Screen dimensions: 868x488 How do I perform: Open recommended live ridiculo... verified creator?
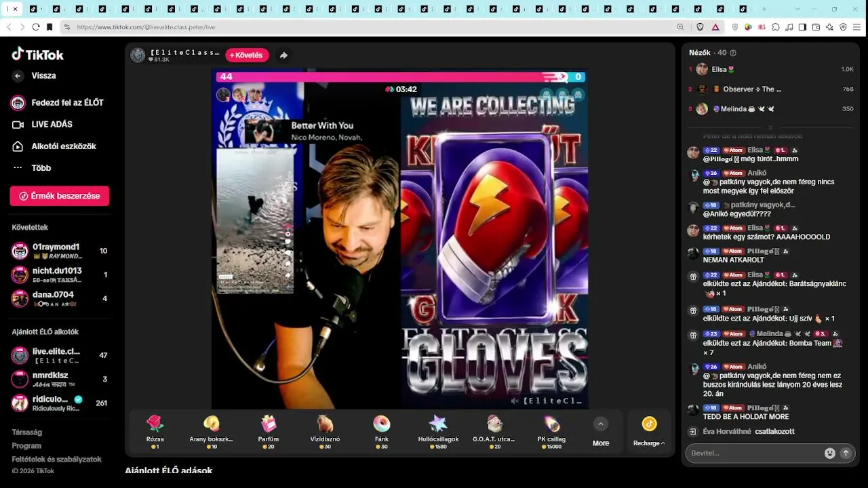click(60, 403)
